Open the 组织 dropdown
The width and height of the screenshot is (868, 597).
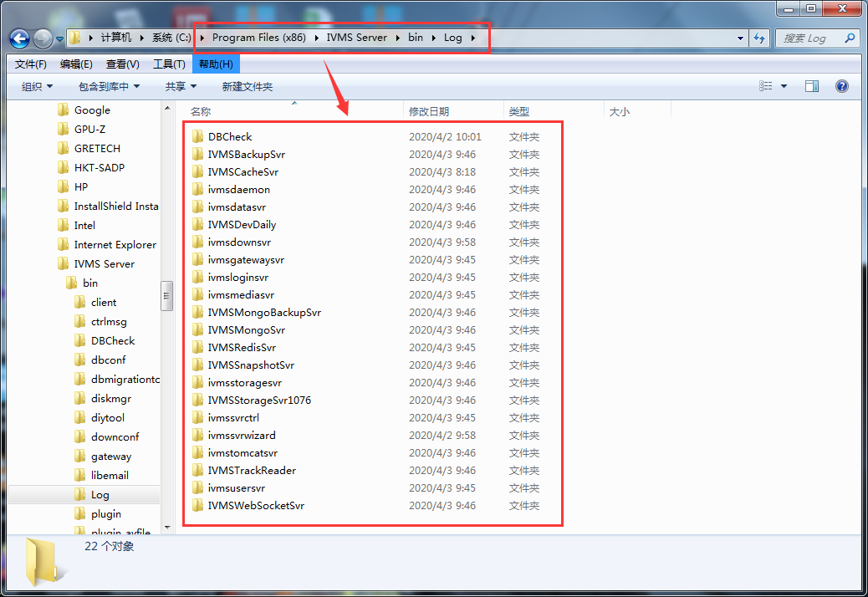[x=37, y=86]
